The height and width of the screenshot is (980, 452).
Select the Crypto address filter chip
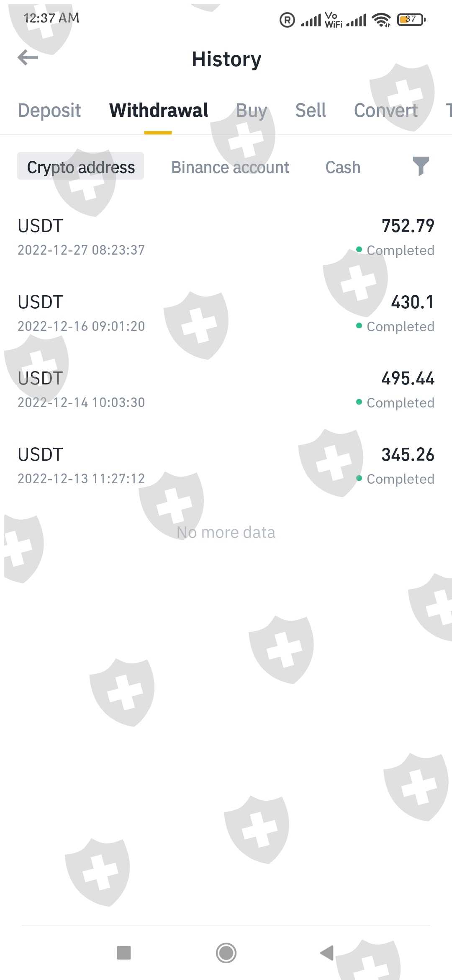(81, 167)
